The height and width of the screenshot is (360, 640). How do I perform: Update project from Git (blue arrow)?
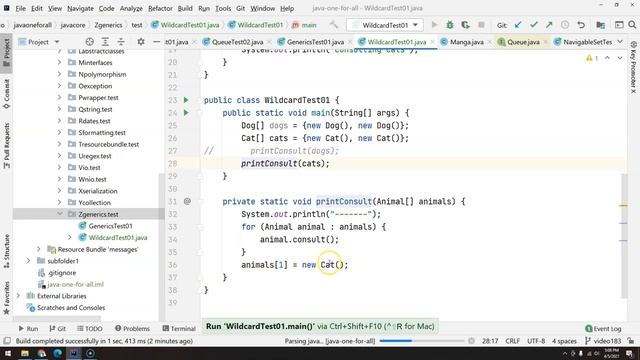[518, 25]
